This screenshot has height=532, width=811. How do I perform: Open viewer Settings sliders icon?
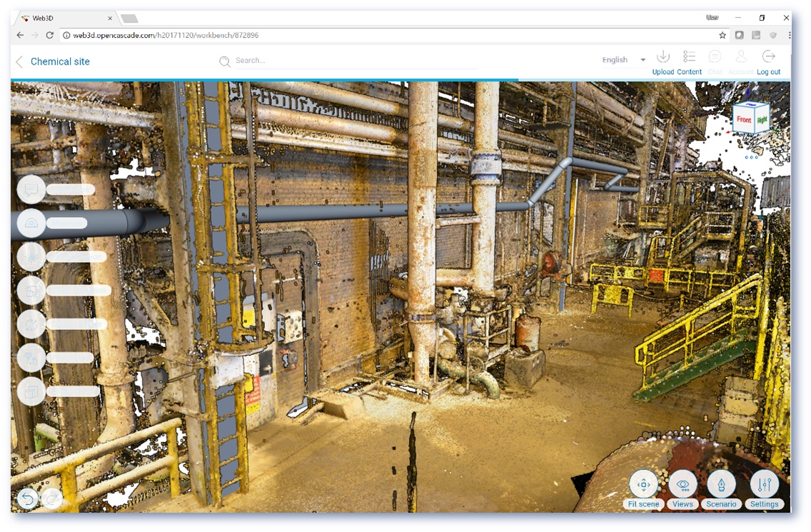(x=765, y=485)
